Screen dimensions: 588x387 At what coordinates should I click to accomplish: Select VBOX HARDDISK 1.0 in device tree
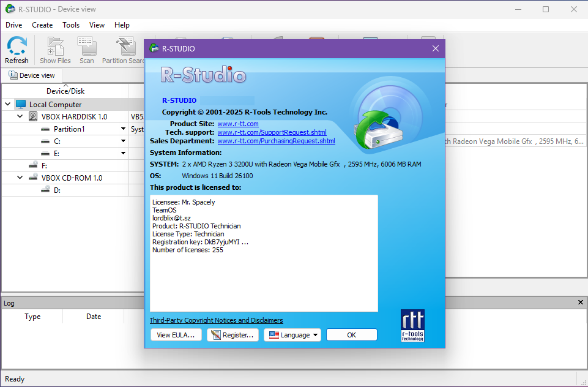[74, 117]
